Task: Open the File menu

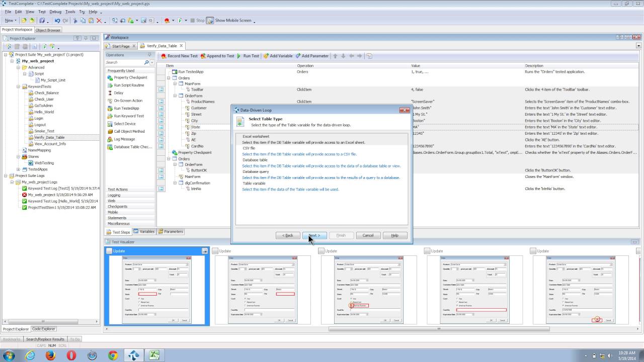Action: pyautogui.click(x=8, y=12)
